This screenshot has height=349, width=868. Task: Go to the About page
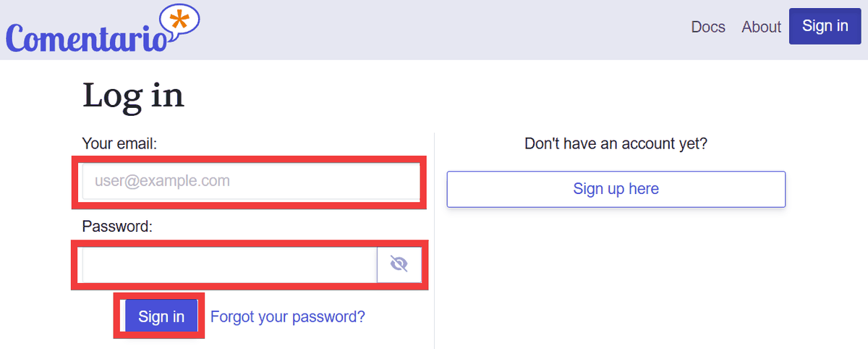pyautogui.click(x=761, y=27)
